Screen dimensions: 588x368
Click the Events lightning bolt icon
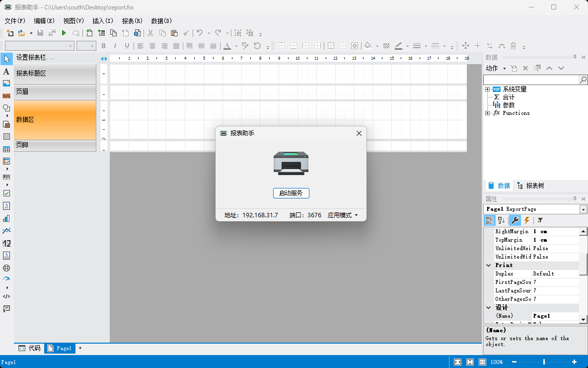coord(527,220)
